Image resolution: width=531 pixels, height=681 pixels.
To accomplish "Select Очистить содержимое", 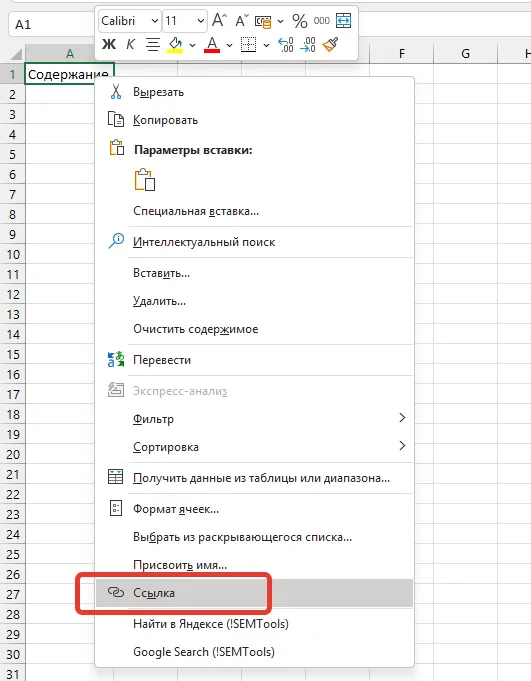I will pos(254,329).
